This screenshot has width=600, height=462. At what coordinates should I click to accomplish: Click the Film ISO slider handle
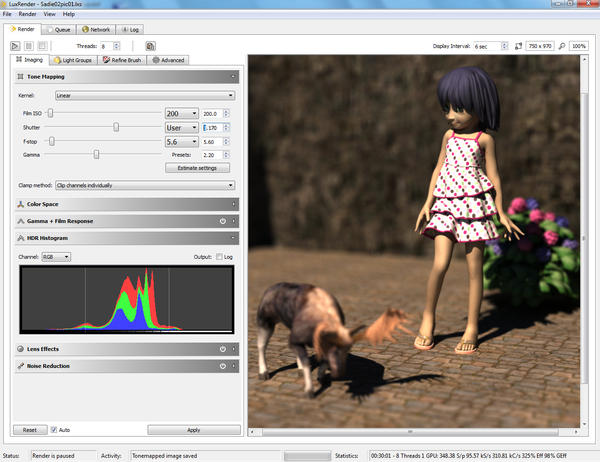point(50,113)
